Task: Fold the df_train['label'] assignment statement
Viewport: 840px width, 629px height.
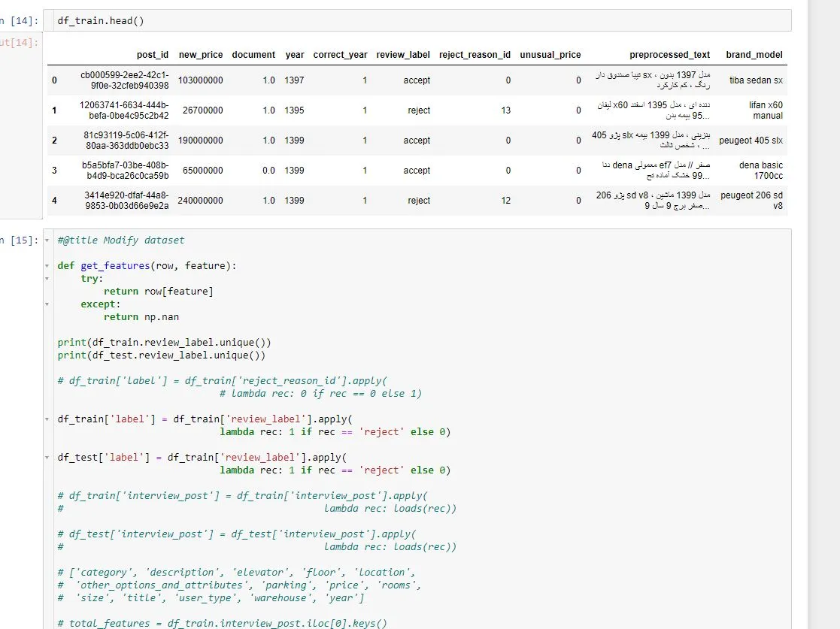Action: click(x=47, y=419)
